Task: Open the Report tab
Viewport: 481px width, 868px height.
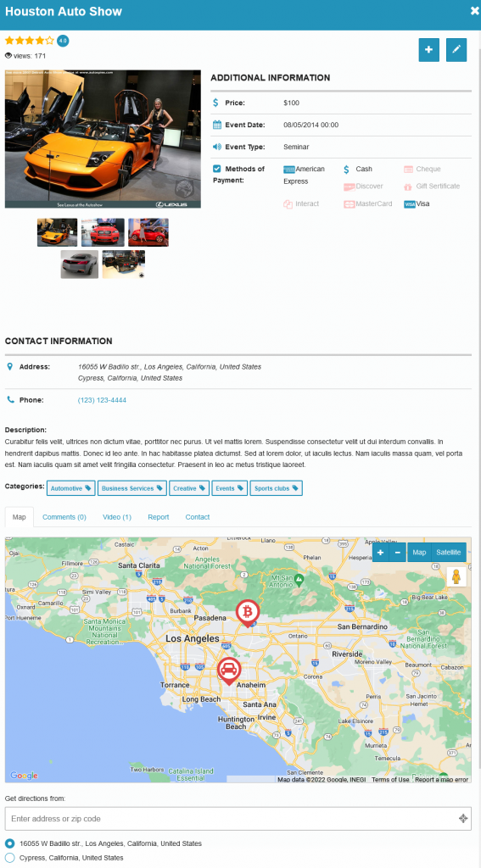Action: pos(159,517)
